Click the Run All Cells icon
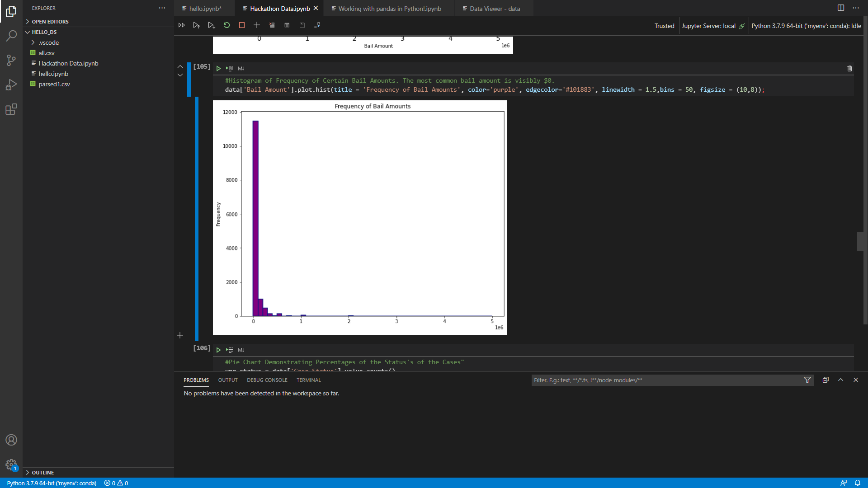Screen dimensions: 868x488 tap(181, 25)
